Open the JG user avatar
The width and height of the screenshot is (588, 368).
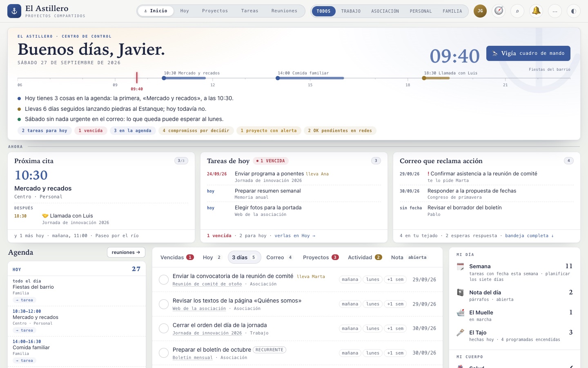point(480,11)
